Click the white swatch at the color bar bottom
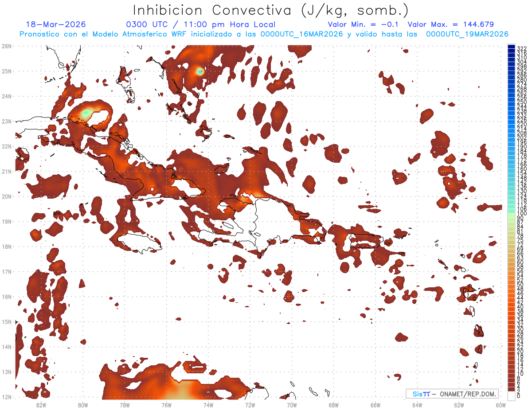The image size is (532, 411). [x=512, y=395]
